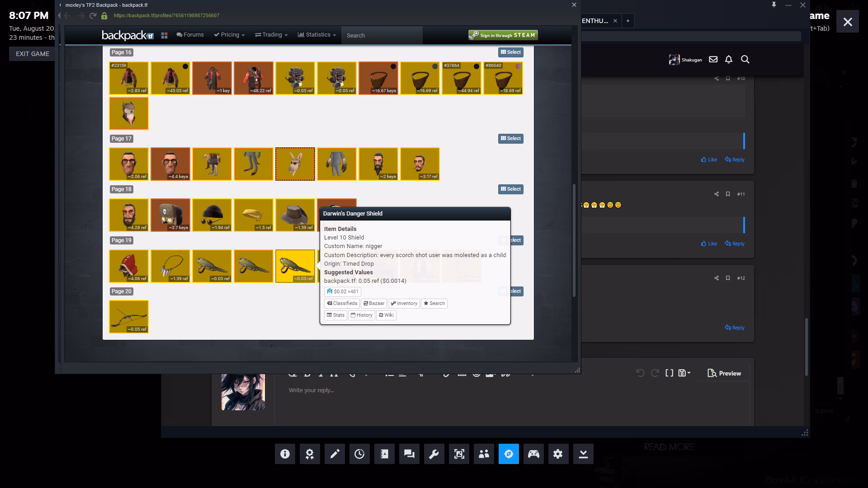Open Shakugan user profile menu
The image size is (868, 488).
click(685, 60)
